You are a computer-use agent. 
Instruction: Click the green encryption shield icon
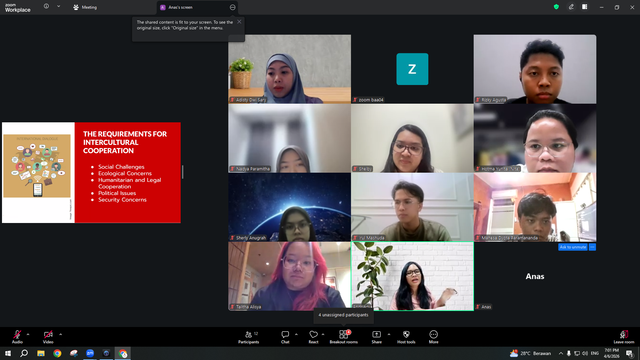pyautogui.click(x=556, y=7)
